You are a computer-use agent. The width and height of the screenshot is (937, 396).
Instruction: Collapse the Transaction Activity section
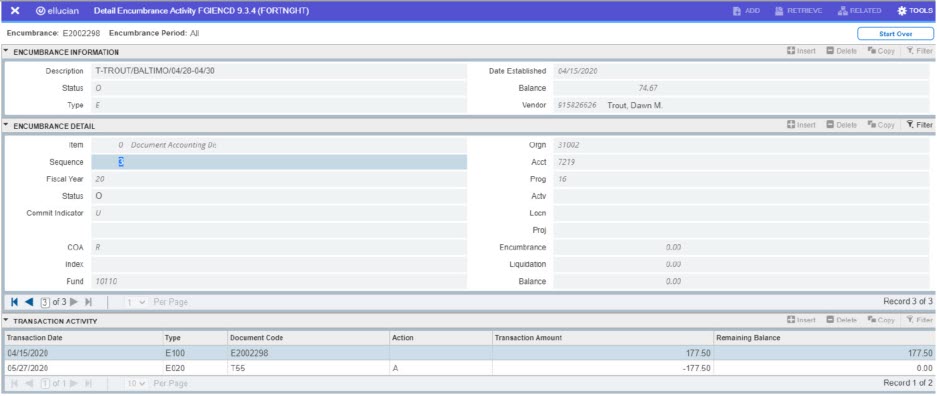[x=6, y=321]
